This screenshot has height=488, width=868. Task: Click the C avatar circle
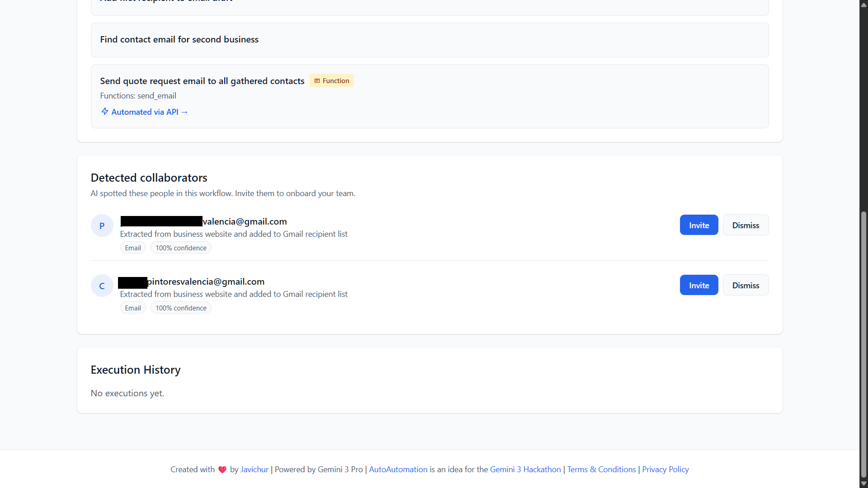tap(102, 286)
